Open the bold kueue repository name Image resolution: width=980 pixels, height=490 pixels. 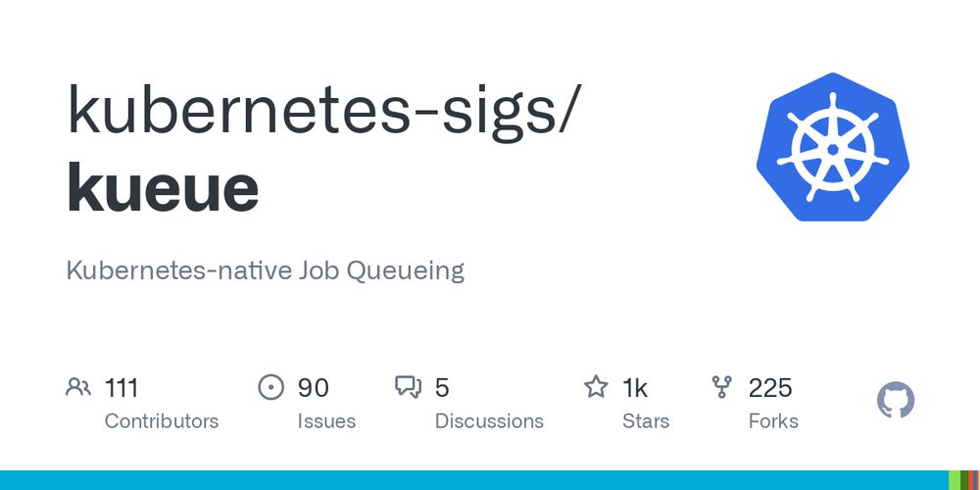[x=163, y=188]
